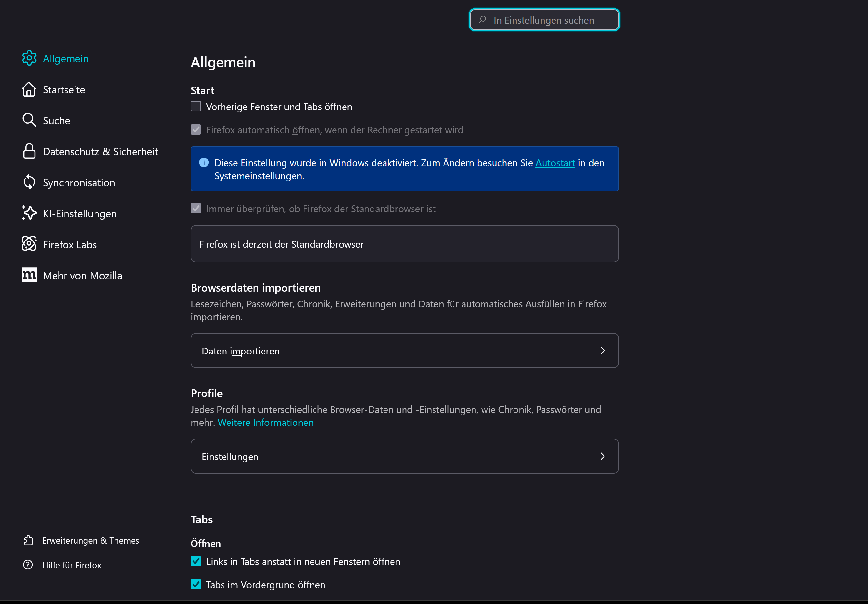Click the Hilfe question mark icon

pyautogui.click(x=28, y=565)
